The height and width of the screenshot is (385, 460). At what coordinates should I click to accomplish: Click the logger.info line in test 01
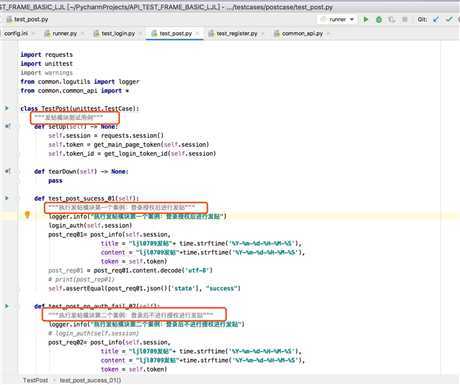click(137, 216)
